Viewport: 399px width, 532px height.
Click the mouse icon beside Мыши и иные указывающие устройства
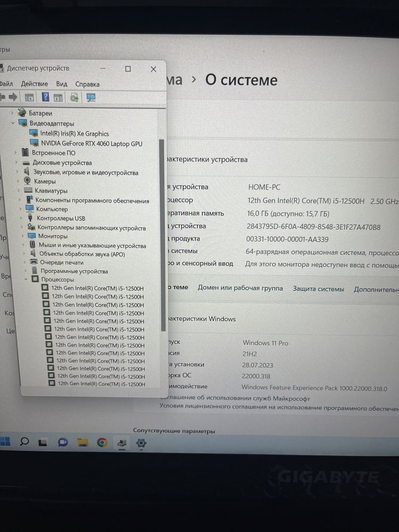32,245
